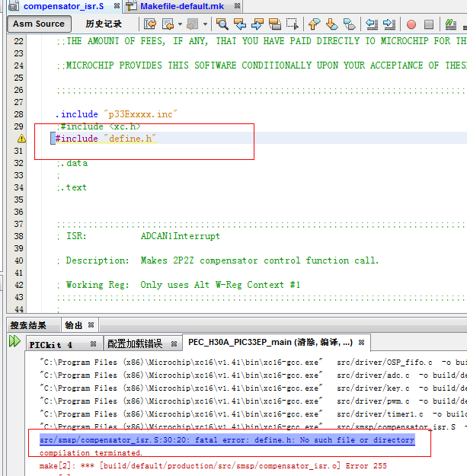Click the Description: Makes 2P2Z compensator line
The image size is (467, 476).
pyautogui.click(x=217, y=260)
